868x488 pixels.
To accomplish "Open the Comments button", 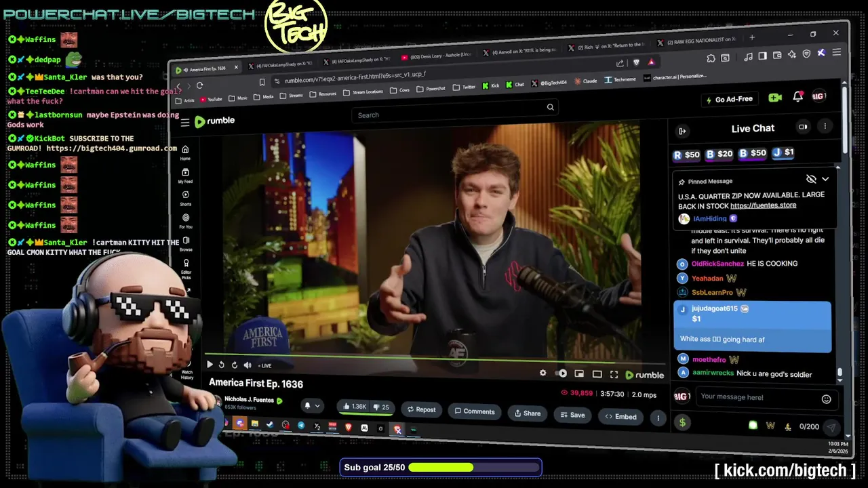I will tap(475, 411).
